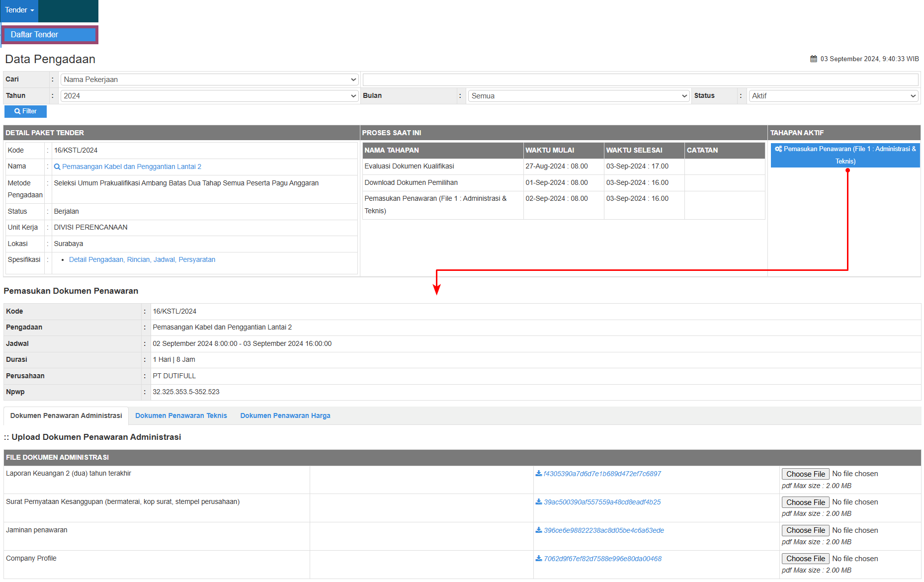Choose file for Laporan Keuangan row
This screenshot has width=924, height=582.
coord(805,474)
